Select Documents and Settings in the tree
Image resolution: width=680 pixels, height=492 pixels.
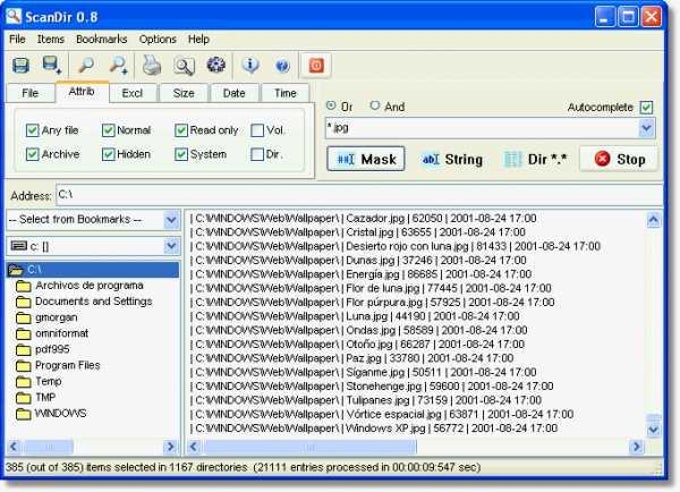[94, 302]
